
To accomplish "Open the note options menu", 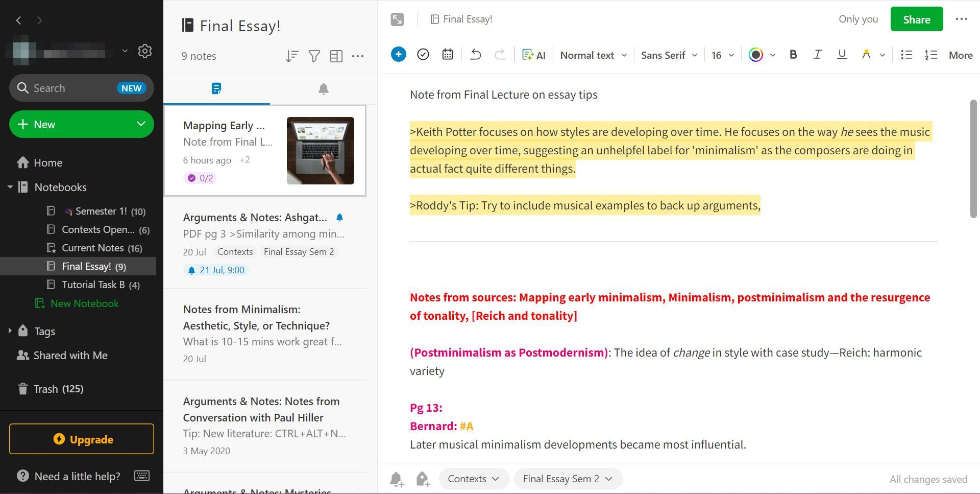I will pos(962,19).
